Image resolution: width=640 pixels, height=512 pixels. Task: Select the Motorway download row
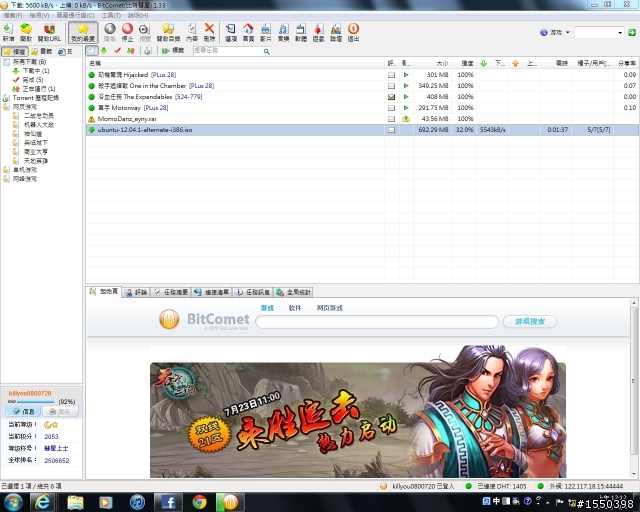coord(362,108)
